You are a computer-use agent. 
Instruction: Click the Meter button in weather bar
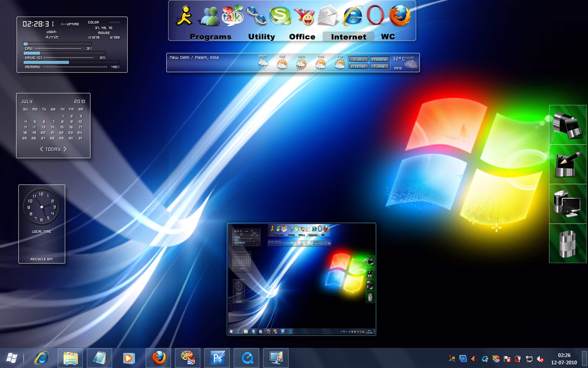[359, 66]
